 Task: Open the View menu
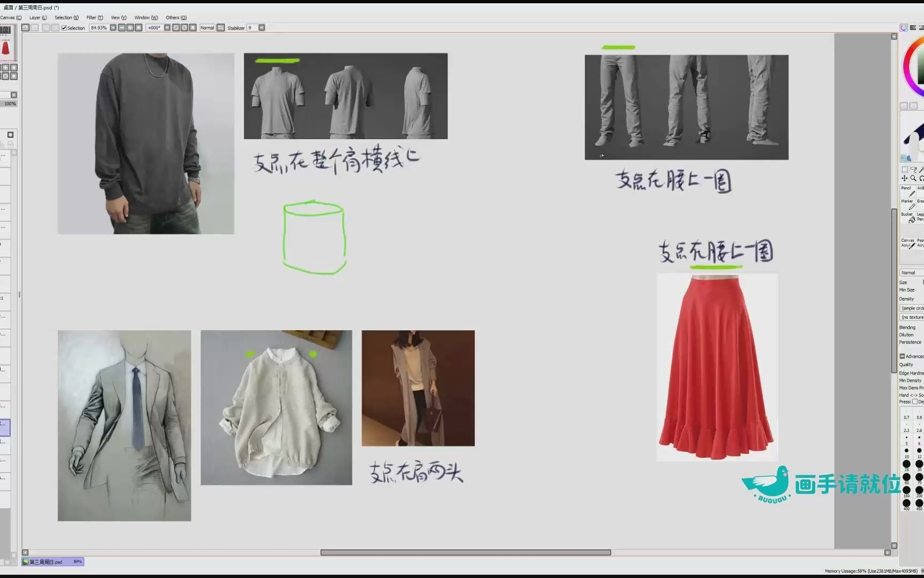pos(119,18)
